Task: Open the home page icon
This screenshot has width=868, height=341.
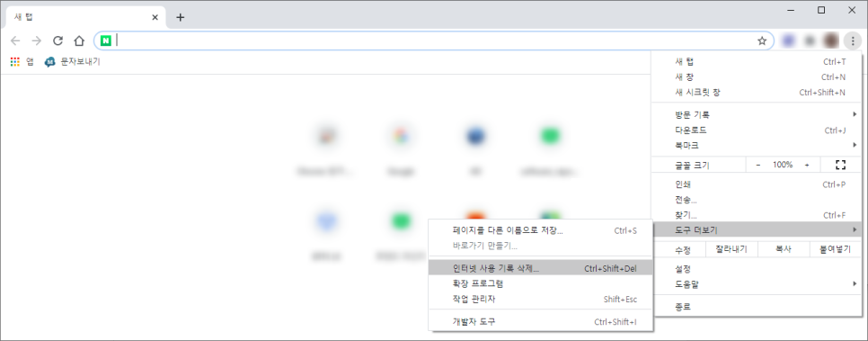Action: (79, 40)
